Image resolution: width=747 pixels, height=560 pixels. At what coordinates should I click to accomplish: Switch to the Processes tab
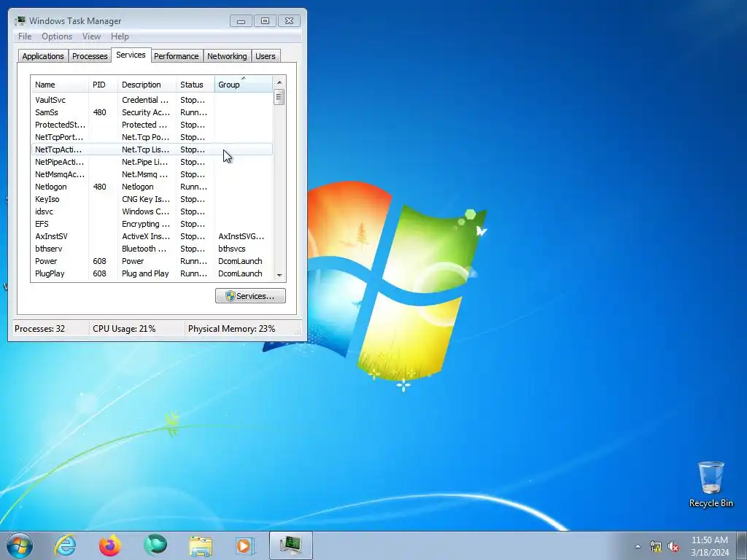pyautogui.click(x=90, y=55)
